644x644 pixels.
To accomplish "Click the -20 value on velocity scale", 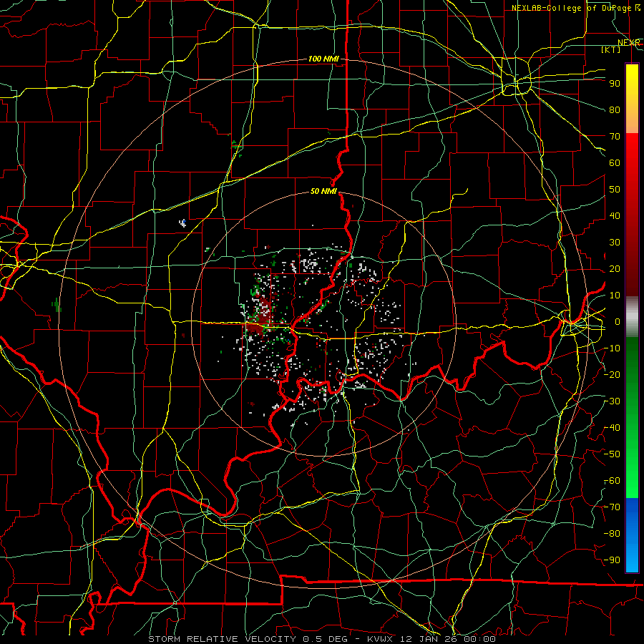I will (612, 375).
